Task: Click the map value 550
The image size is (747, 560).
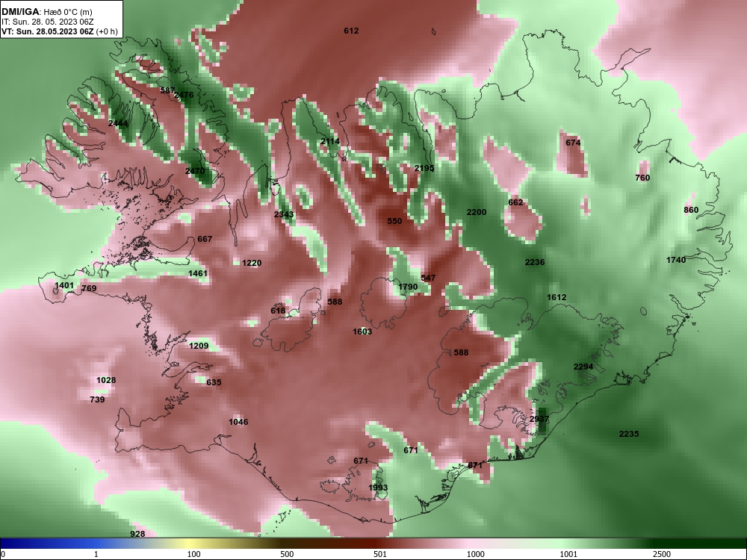Action: [394, 222]
